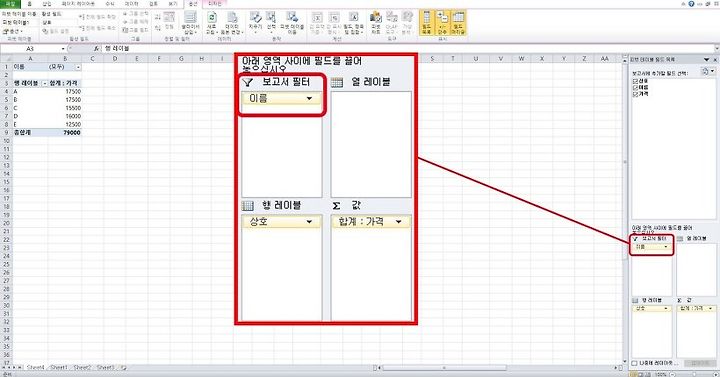Select the 총합계 cell in column A
This screenshot has height=377, width=720.
[x=30, y=133]
